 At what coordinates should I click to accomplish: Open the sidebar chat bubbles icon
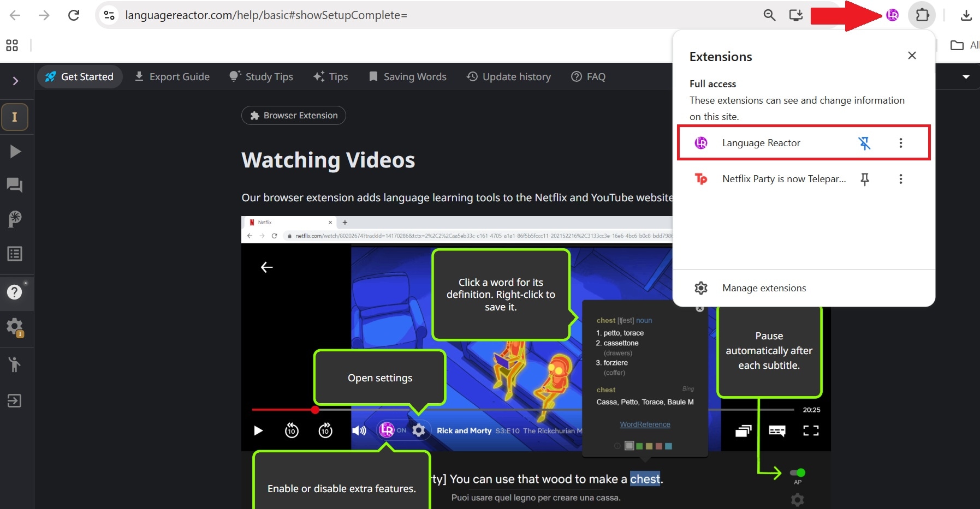click(x=15, y=185)
